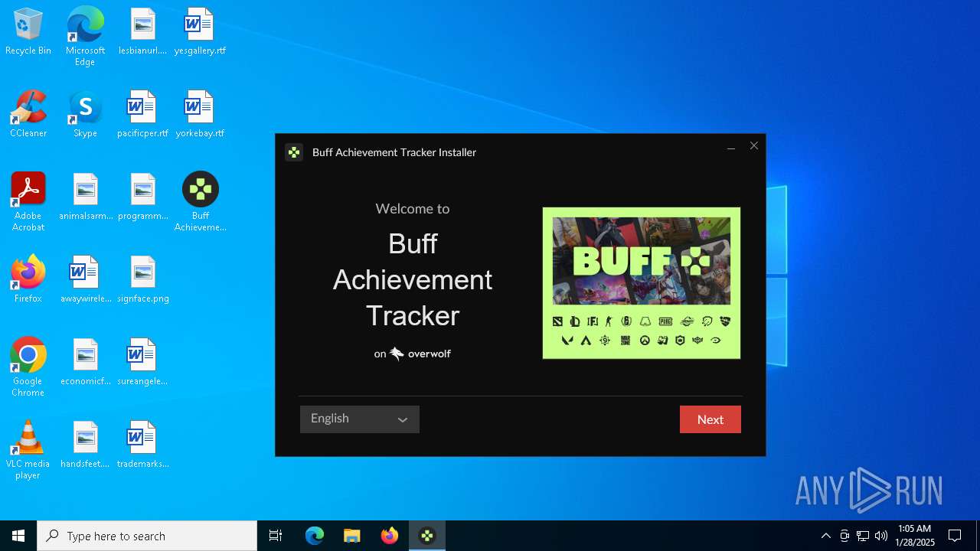Select VLC media player desktop shortcut
This screenshot has width=980, height=551.
pyautogui.click(x=28, y=450)
